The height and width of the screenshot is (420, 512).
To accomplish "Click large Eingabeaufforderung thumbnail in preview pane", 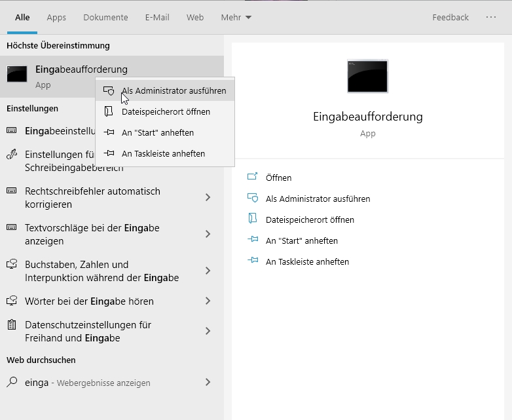I will (368, 76).
